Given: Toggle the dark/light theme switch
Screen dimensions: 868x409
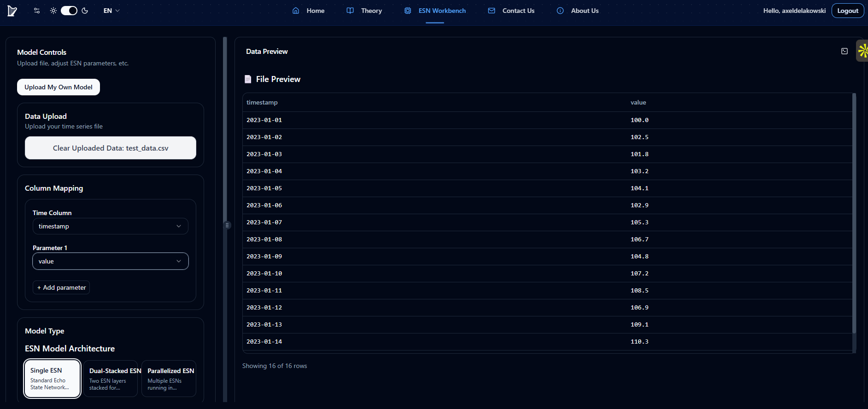Looking at the screenshot, I should coord(69,11).
